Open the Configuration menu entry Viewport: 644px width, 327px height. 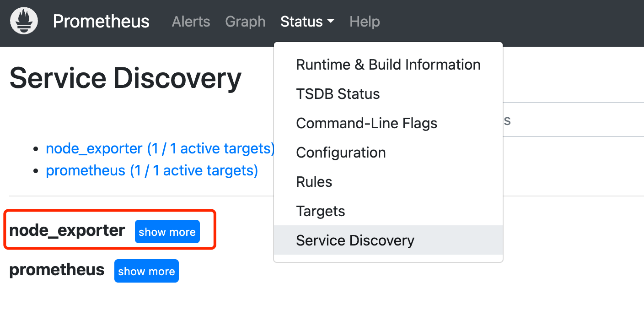(x=388, y=153)
